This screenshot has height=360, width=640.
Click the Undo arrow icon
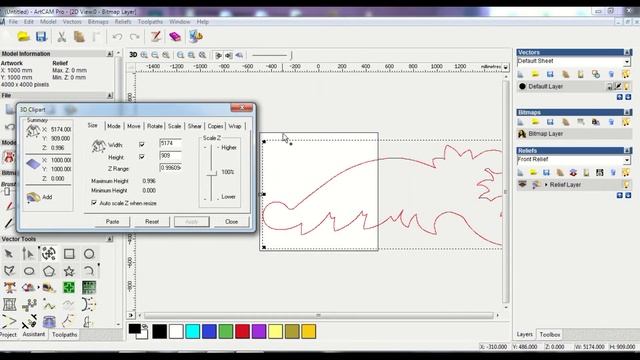click(x=118, y=37)
